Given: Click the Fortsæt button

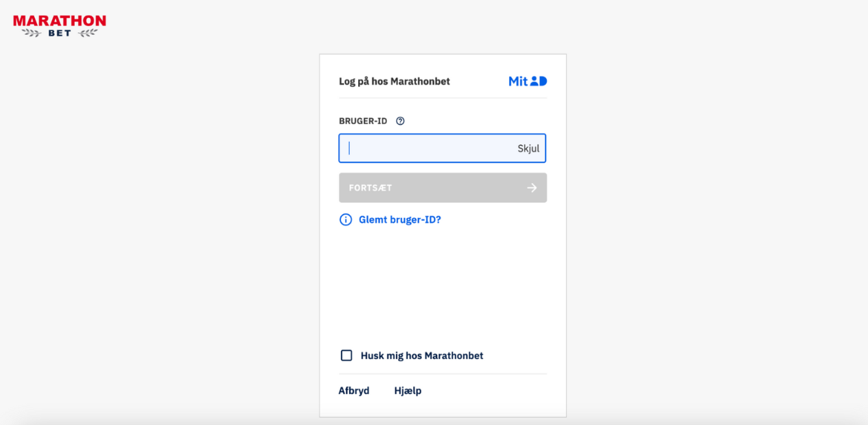Looking at the screenshot, I should point(443,188).
